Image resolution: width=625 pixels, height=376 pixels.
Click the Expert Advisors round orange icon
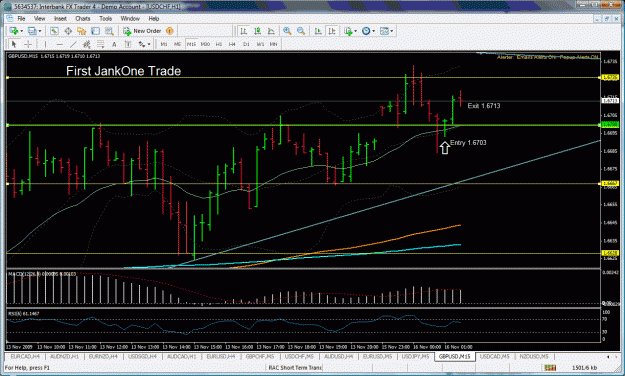[170, 31]
